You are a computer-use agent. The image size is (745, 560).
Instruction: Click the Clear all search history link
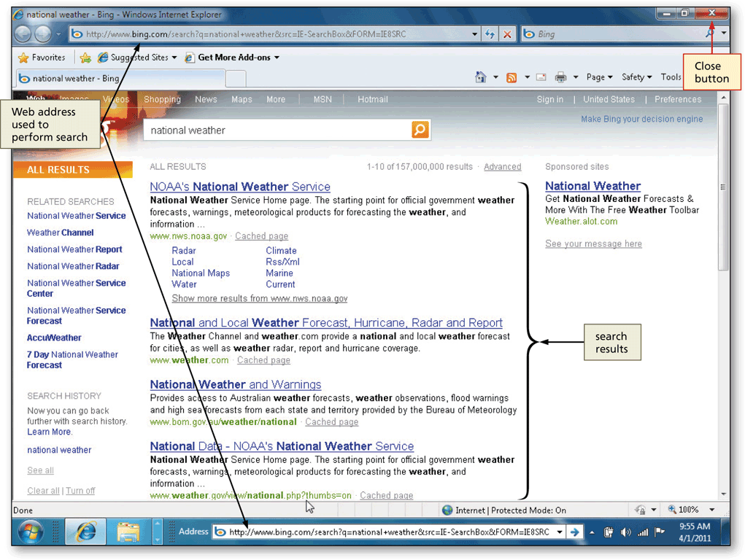click(43, 491)
